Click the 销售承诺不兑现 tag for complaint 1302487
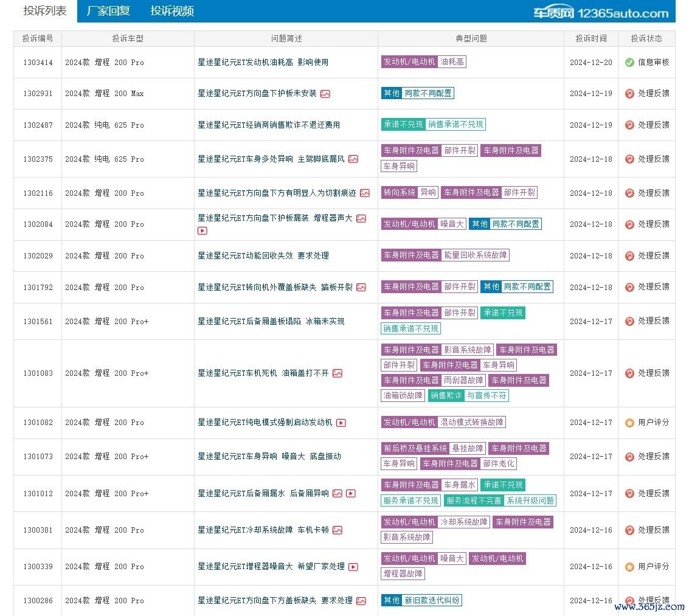This screenshot has width=689, height=616. click(455, 124)
